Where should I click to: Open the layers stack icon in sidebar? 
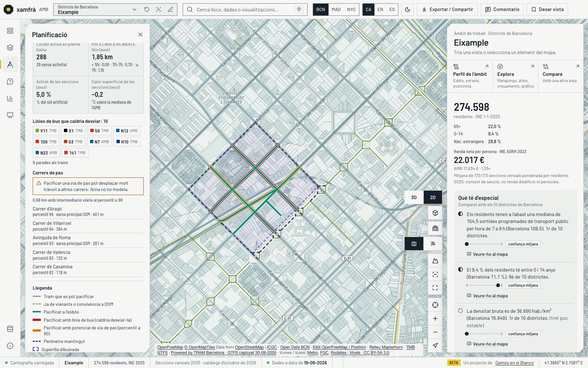(10, 47)
